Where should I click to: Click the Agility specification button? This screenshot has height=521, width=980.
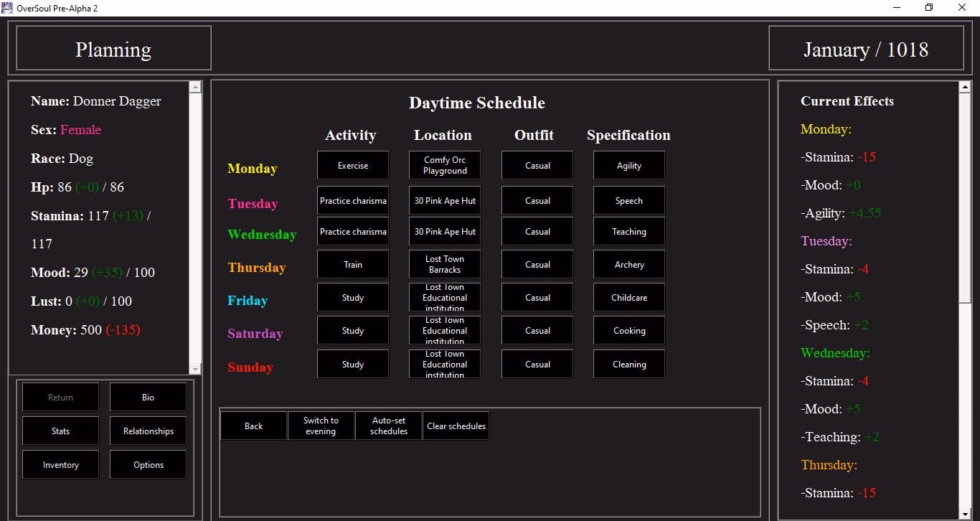(629, 165)
